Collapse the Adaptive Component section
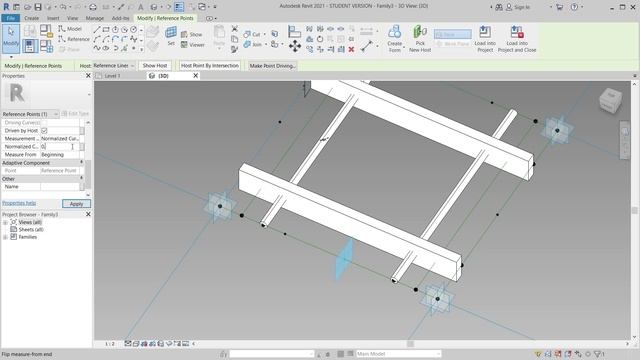This screenshot has height=360, width=640. coord(81,162)
